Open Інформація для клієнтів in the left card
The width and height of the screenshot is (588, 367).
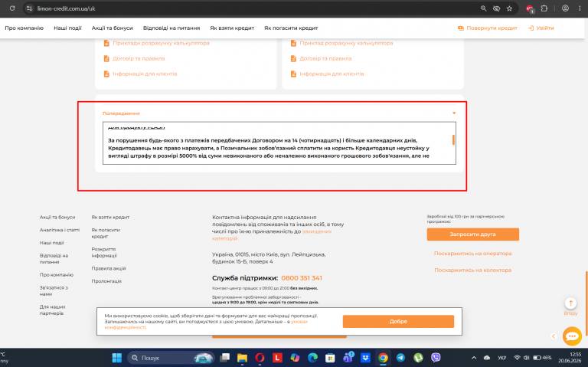pyautogui.click(x=145, y=74)
